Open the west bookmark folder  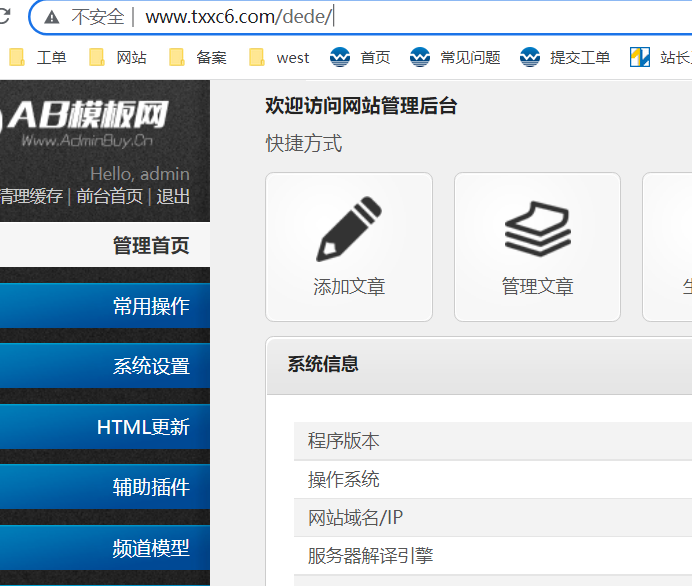pos(279,57)
